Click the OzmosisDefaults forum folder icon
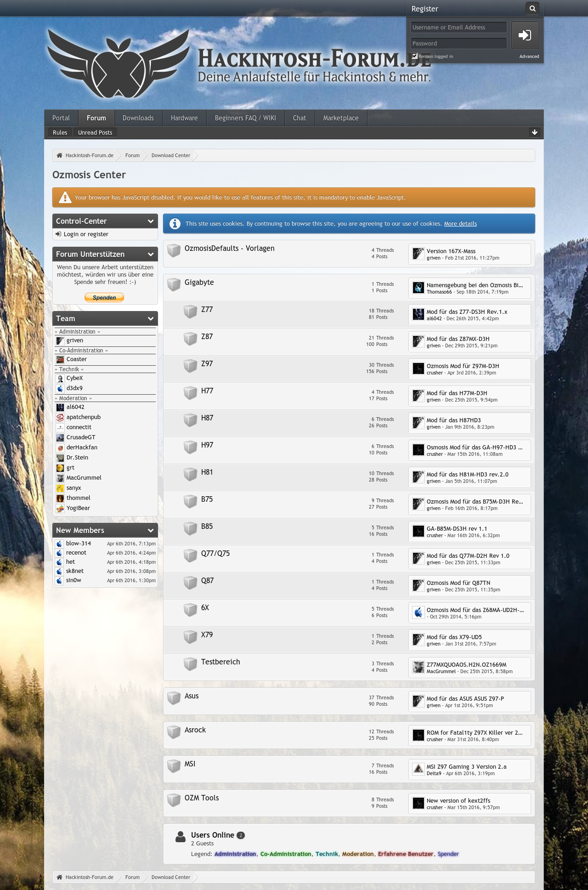 point(174,250)
